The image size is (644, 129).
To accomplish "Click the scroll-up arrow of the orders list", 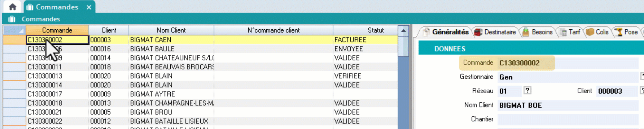I will pyautogui.click(x=403, y=31).
